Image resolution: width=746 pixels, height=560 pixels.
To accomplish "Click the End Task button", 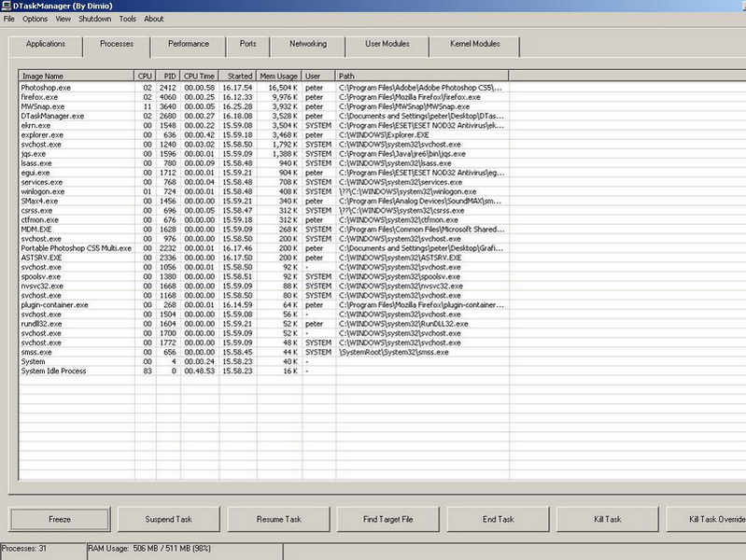I will tap(499, 519).
